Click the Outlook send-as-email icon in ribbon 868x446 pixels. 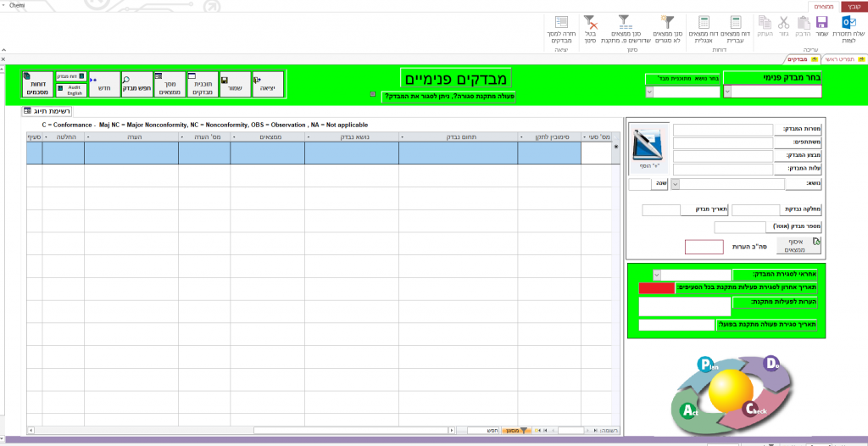pyautogui.click(x=848, y=22)
